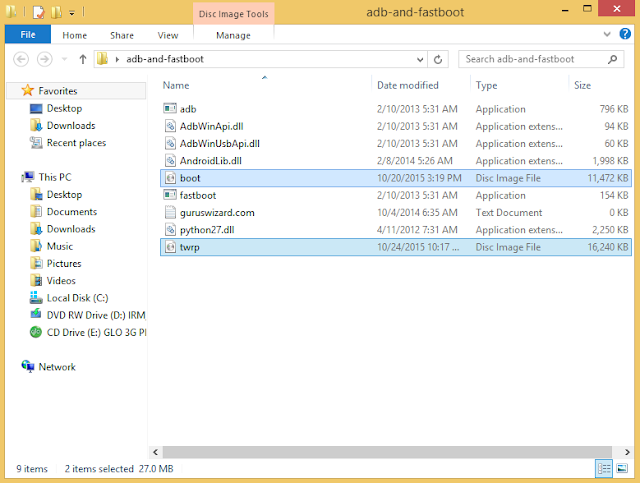Focus the Search adb-and-fastboot field
This screenshot has height=483, width=640.
coord(533,60)
